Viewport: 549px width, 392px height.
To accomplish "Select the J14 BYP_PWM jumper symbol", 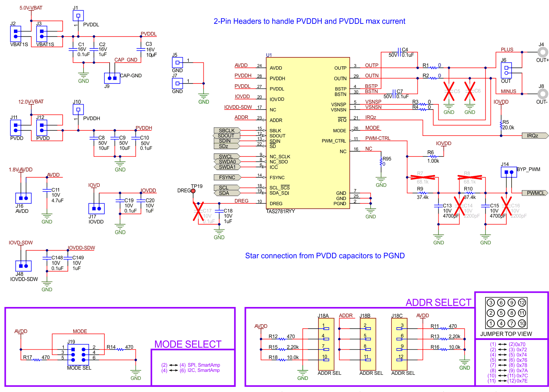I will click(509, 172).
